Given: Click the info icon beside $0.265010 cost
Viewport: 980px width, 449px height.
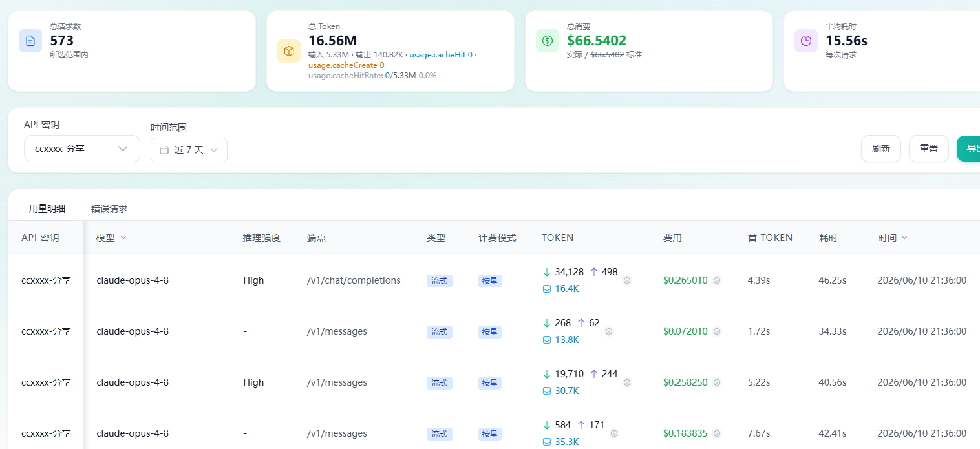Looking at the screenshot, I should pyautogui.click(x=717, y=280).
